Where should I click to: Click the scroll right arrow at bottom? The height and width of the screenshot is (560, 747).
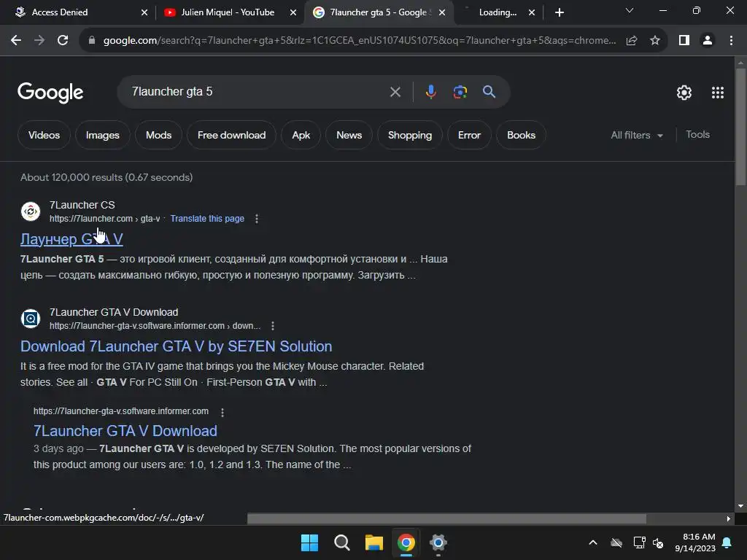pos(728,518)
